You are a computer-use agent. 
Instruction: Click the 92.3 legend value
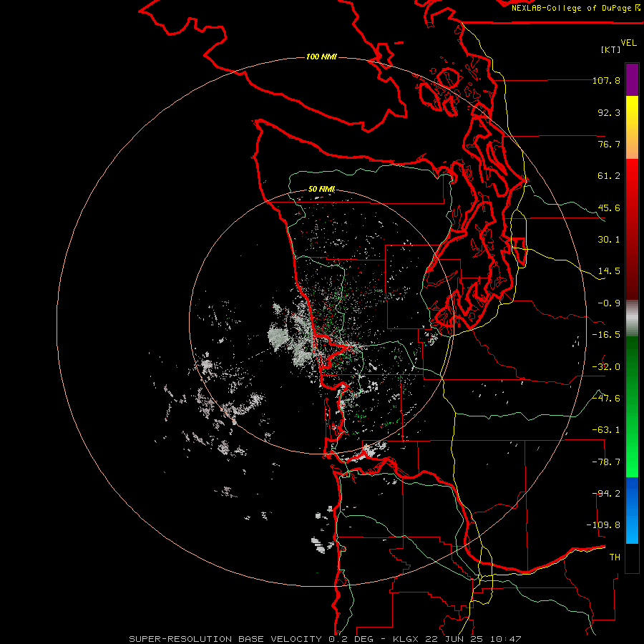pos(609,112)
